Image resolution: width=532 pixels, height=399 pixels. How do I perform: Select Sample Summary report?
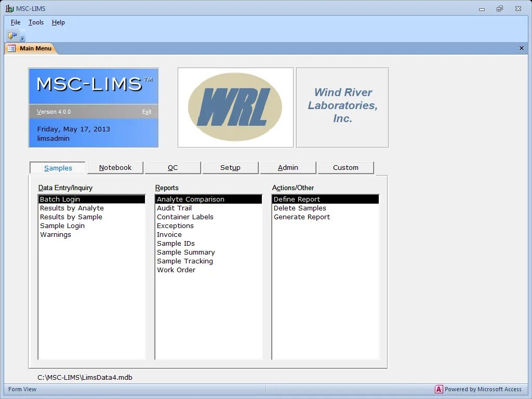tap(209, 252)
